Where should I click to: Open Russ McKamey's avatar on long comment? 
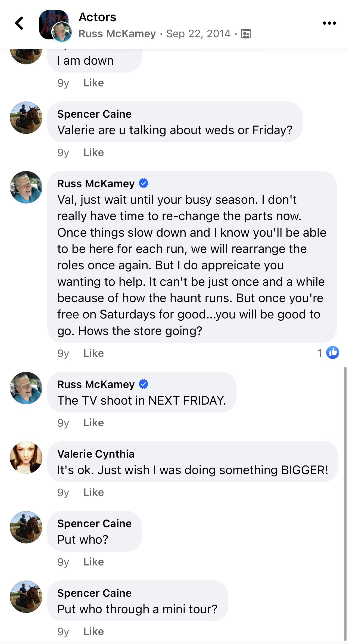click(26, 187)
